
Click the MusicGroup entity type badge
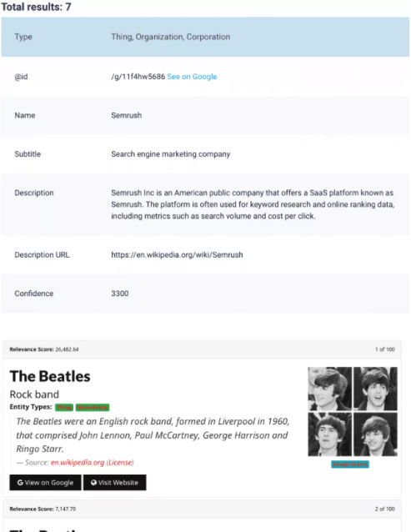[x=93, y=407]
